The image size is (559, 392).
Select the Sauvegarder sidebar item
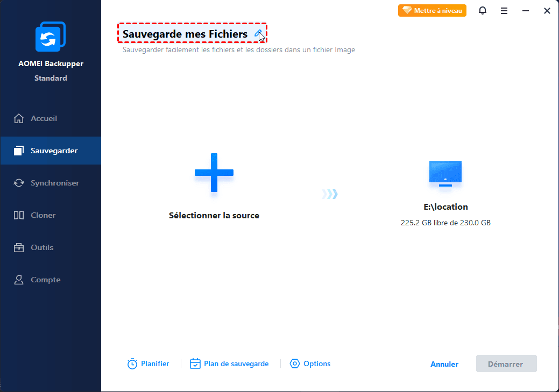tap(51, 151)
